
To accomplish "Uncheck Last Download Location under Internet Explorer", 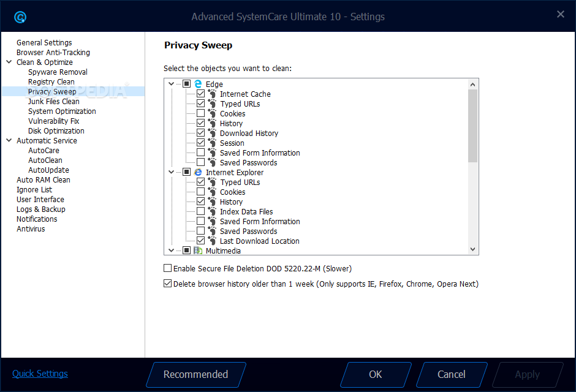I will pos(200,241).
